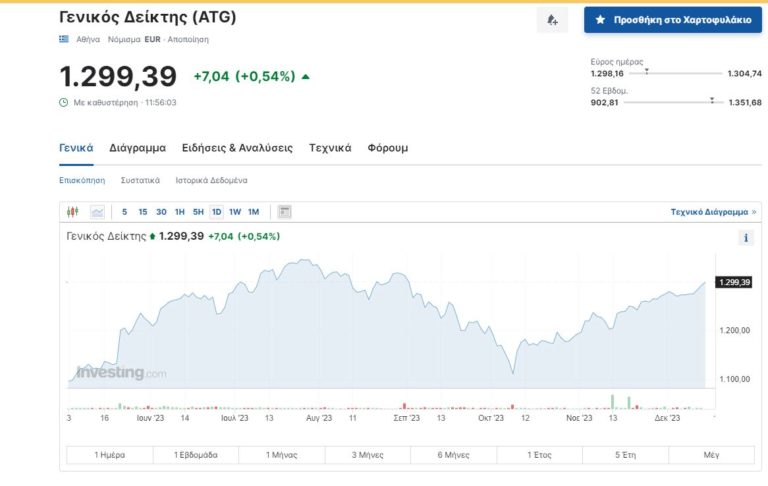Click the Investing.com watermark logo

tap(121, 373)
